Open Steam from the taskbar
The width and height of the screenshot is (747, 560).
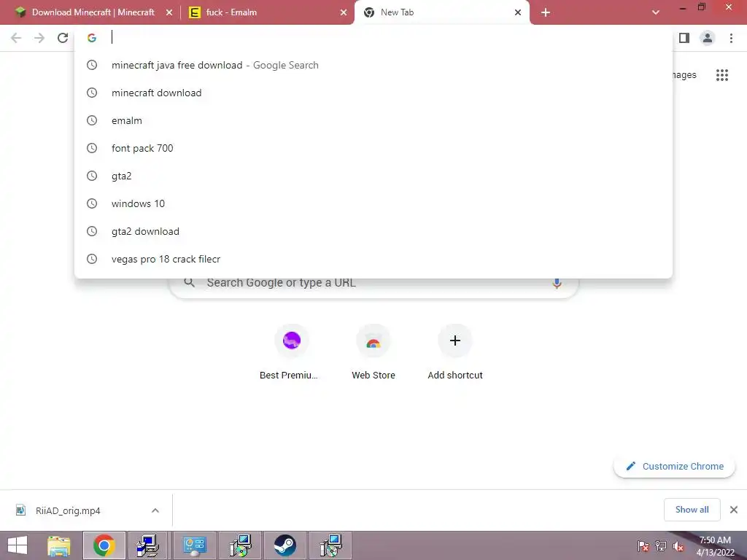coord(285,545)
